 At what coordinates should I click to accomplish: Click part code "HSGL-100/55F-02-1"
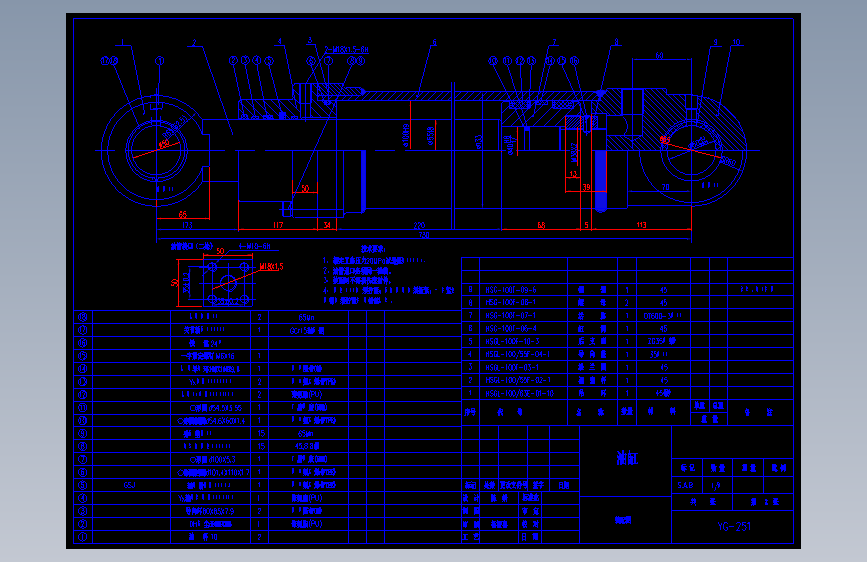pos(518,380)
